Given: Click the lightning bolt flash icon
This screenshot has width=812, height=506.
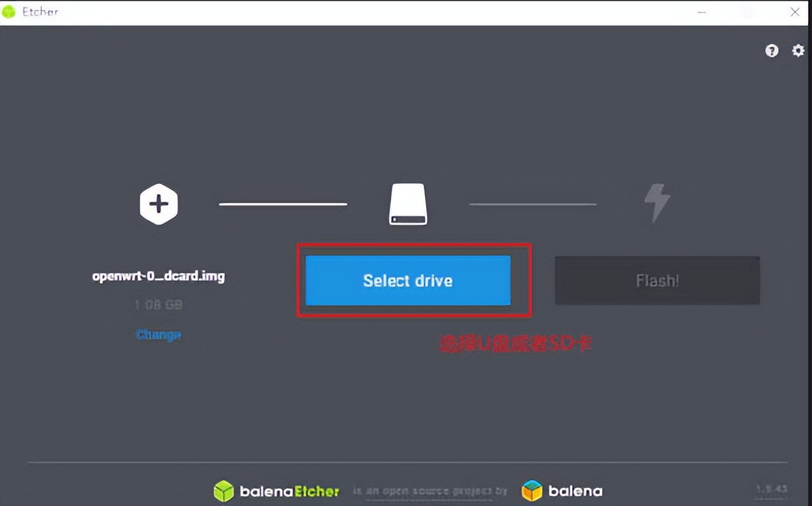Looking at the screenshot, I should point(657,204).
